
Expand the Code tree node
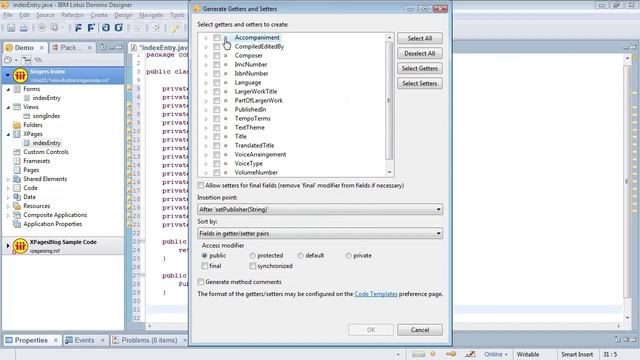(x=8, y=188)
